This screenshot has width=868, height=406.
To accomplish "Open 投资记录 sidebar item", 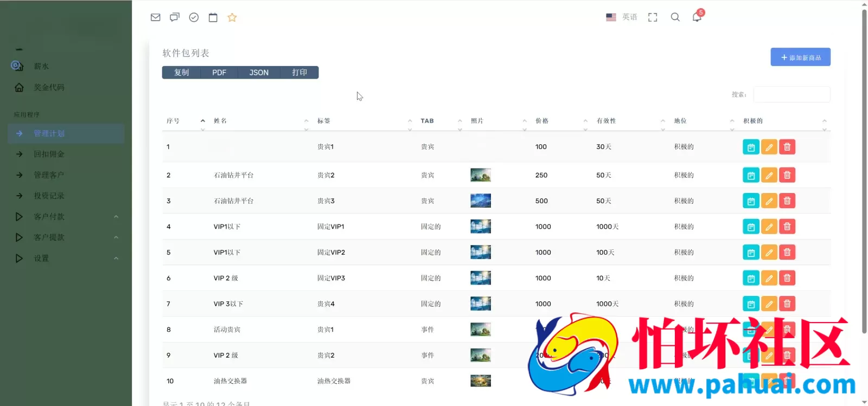I will point(49,196).
